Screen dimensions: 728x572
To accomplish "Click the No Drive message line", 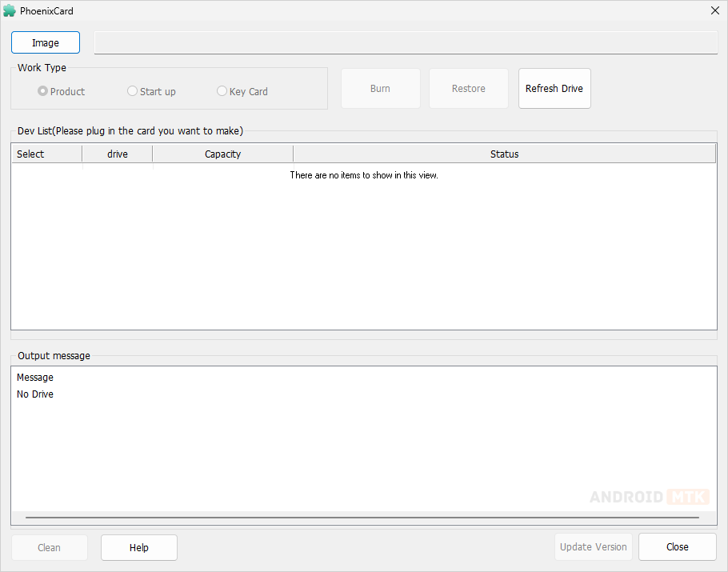I will [x=35, y=394].
